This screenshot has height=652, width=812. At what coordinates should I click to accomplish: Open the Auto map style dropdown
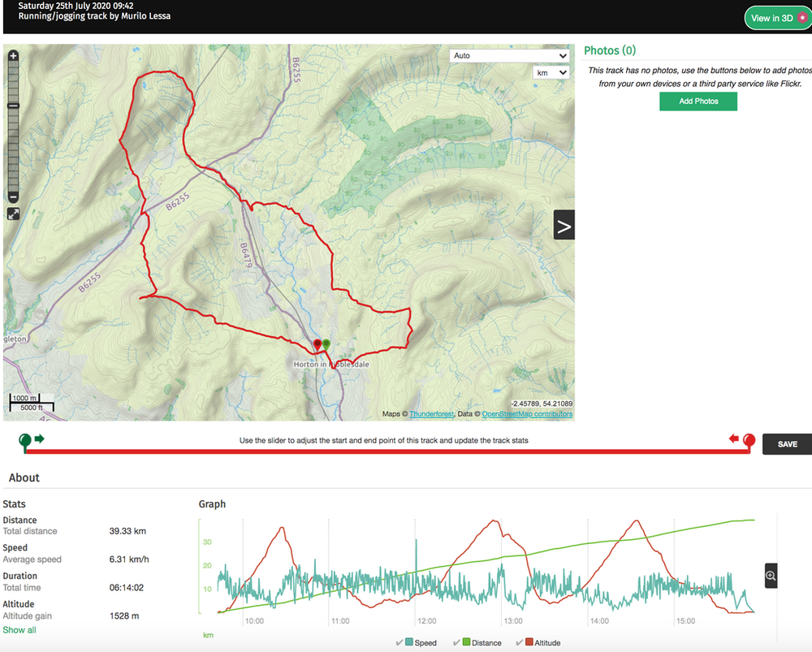510,55
